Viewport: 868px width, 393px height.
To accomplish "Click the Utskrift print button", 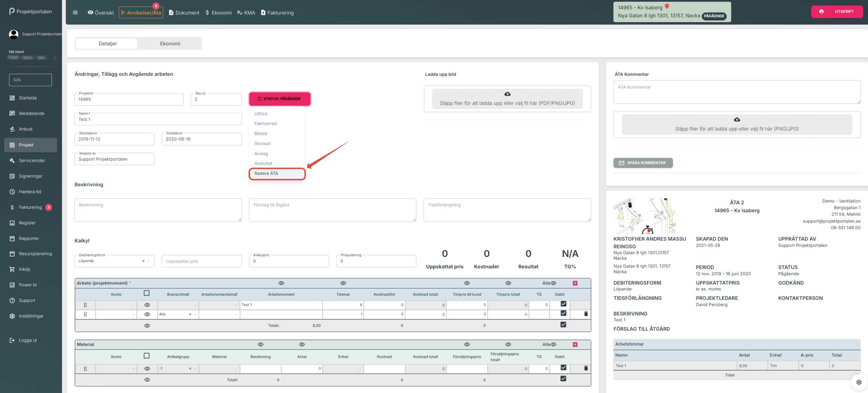I will [x=837, y=12].
